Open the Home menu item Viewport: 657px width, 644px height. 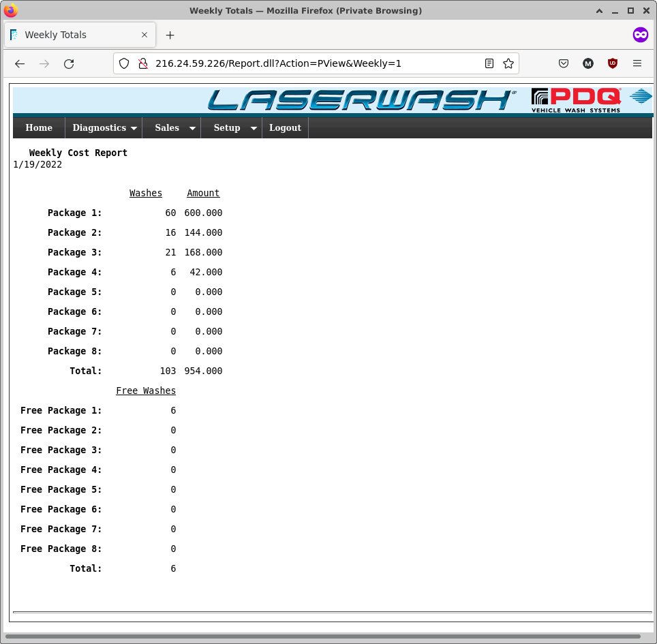[x=39, y=127]
